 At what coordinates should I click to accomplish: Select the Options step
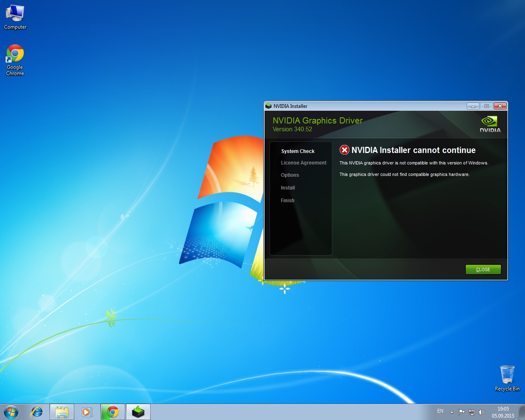tap(290, 175)
